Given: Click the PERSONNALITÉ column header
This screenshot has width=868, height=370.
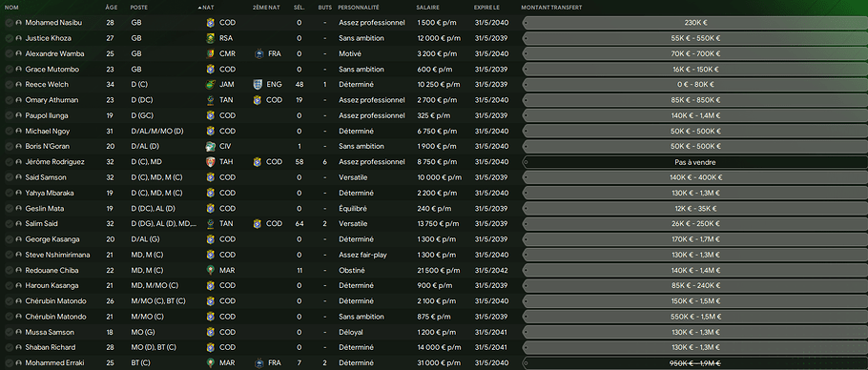Looking at the screenshot, I should click(x=358, y=8).
